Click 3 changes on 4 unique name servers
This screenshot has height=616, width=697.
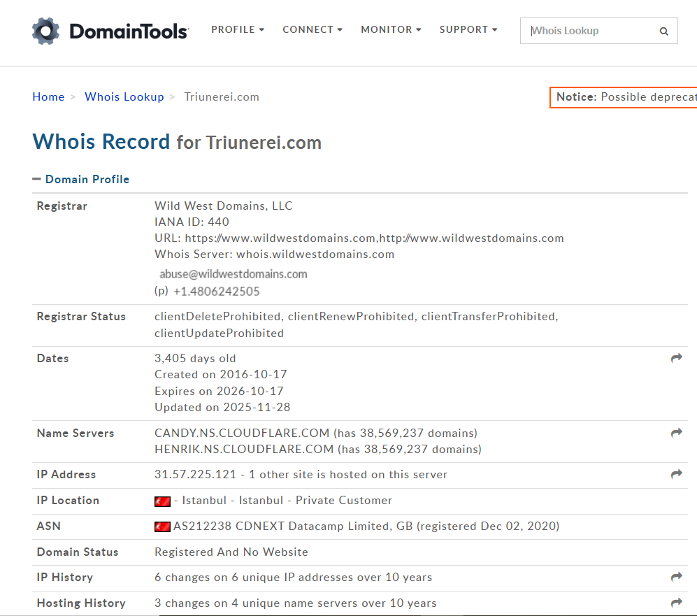pos(296,603)
